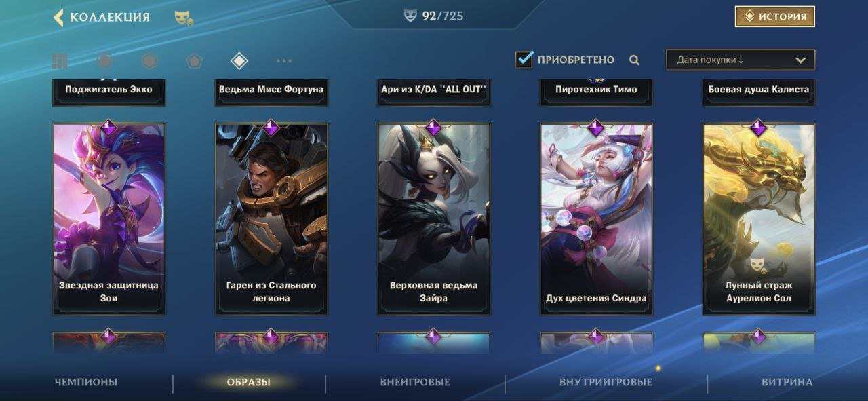View Лунный страж Аурелион Сол skin
This screenshot has height=401, width=868.
(x=759, y=218)
